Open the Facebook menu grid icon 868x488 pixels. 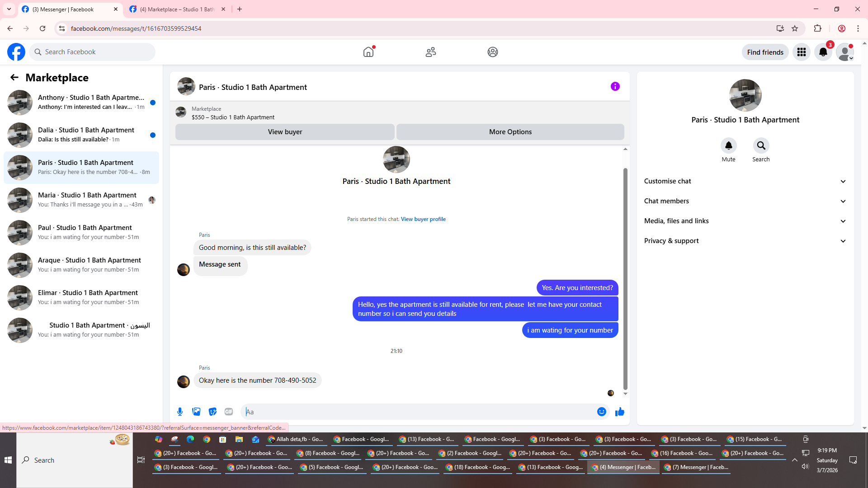[x=802, y=52]
